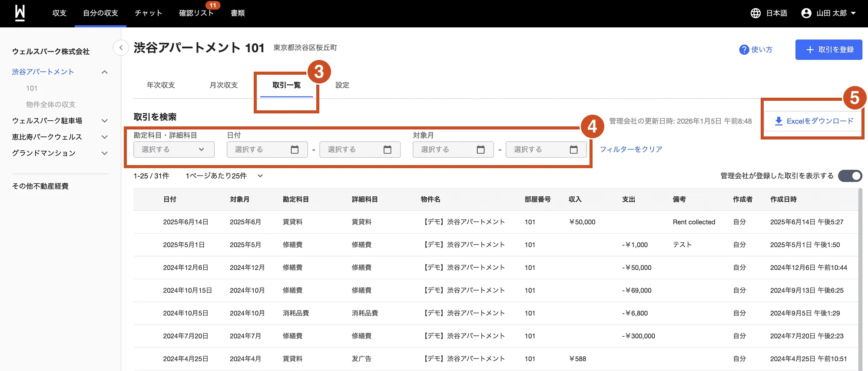The image size is (868, 371).
Task: Open the 1ページあたり25件 page size dropdown
Action: pyautogui.click(x=224, y=176)
